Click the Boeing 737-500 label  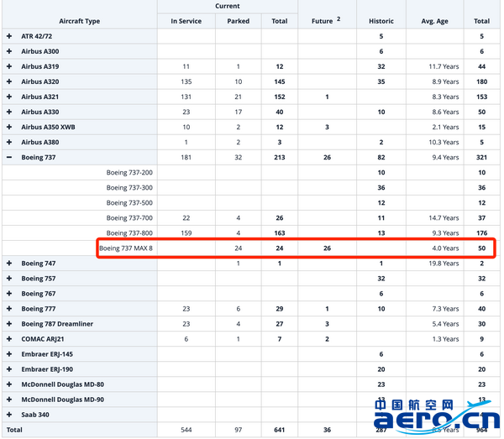click(x=129, y=202)
